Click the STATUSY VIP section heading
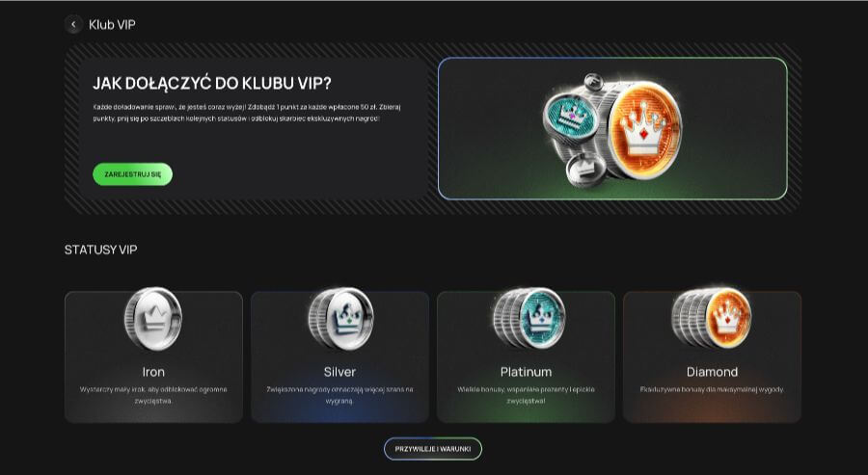868x475 pixels. pos(100,250)
